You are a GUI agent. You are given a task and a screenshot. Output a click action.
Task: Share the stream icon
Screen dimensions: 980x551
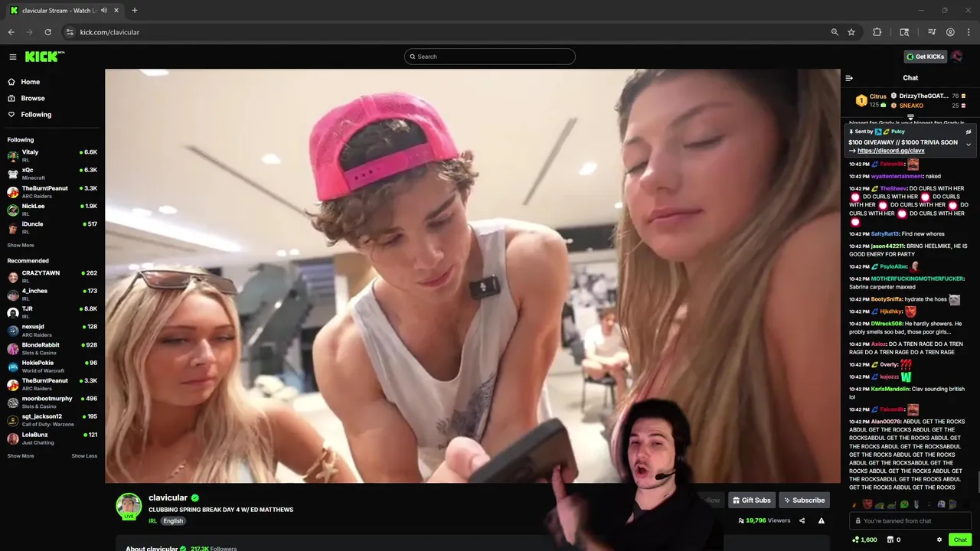[x=802, y=520]
